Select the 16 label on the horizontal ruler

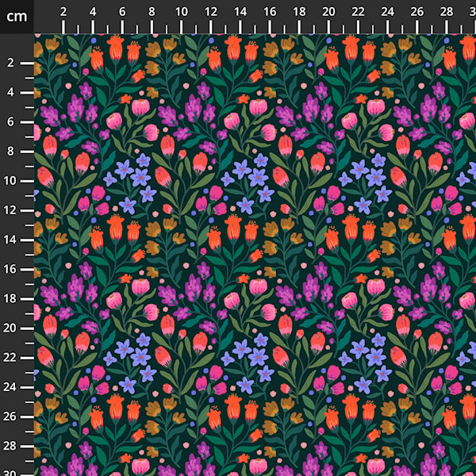(270, 12)
